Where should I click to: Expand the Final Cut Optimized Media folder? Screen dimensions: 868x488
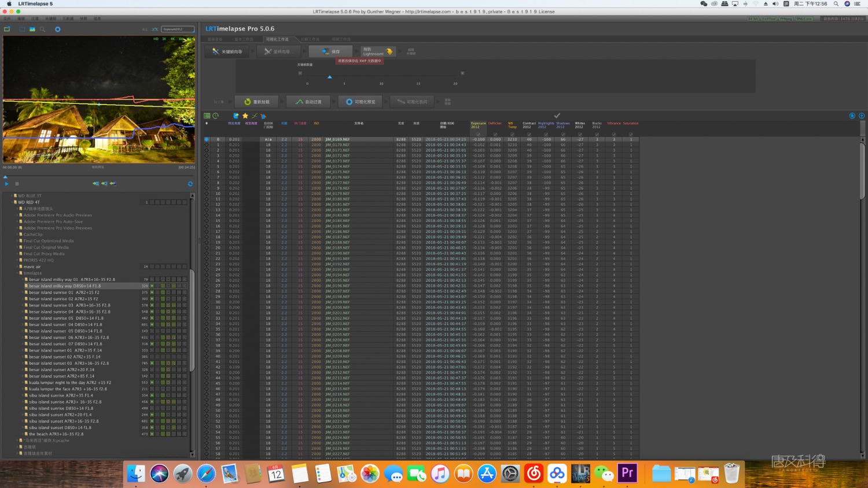[x=17, y=241]
